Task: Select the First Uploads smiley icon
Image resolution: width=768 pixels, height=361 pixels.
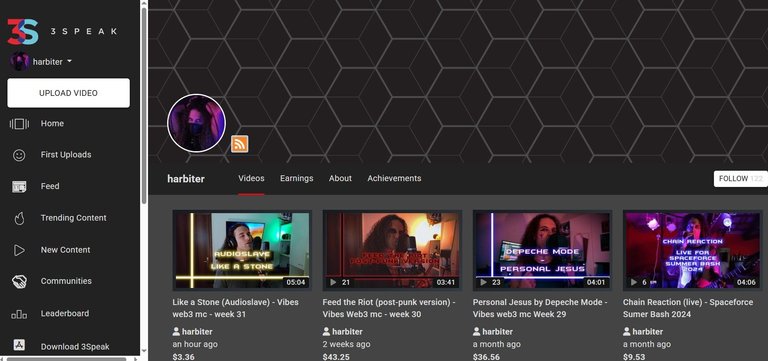Action: (x=19, y=155)
